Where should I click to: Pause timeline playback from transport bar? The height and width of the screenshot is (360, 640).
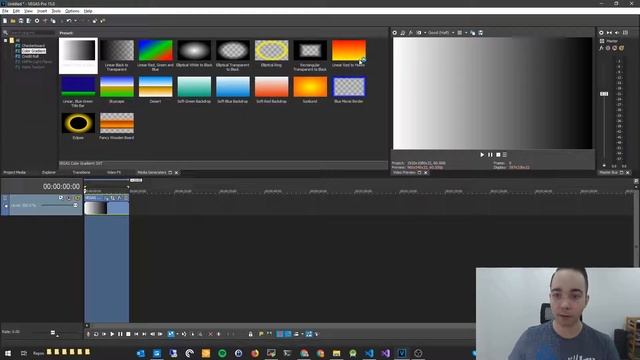120,334
